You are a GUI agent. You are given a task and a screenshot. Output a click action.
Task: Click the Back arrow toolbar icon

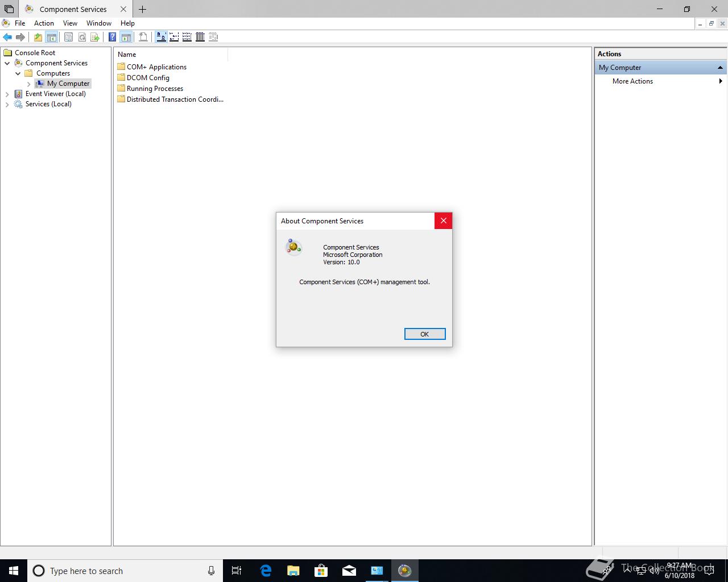point(7,37)
